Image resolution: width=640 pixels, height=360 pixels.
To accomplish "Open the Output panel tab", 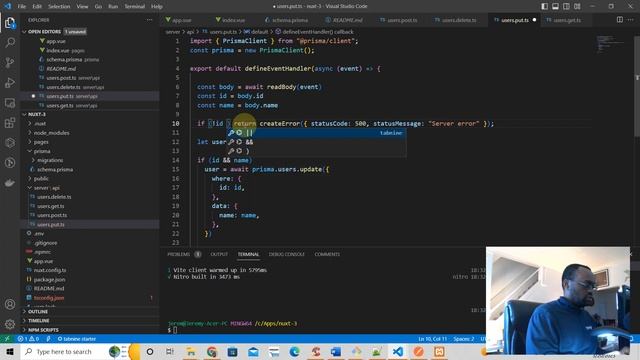I will tap(219, 254).
